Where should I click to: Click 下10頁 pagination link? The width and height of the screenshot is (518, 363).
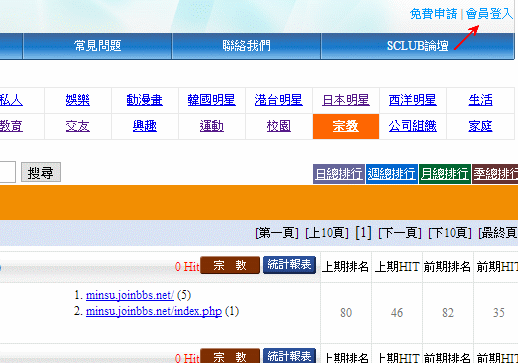pos(450,233)
